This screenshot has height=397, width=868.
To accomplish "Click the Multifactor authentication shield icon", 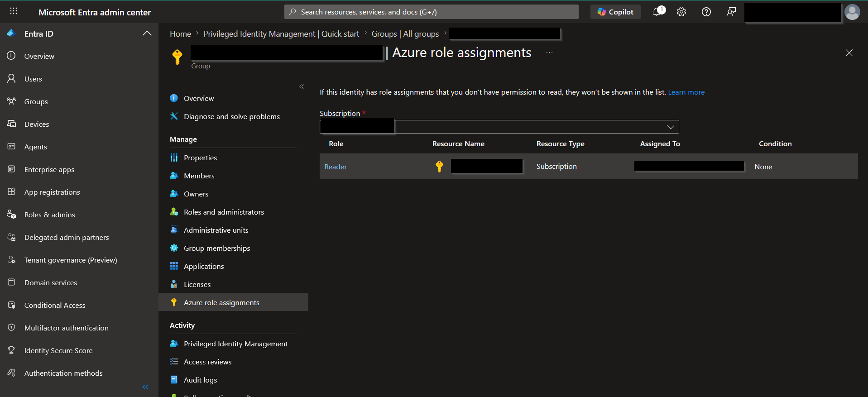I will (12, 327).
